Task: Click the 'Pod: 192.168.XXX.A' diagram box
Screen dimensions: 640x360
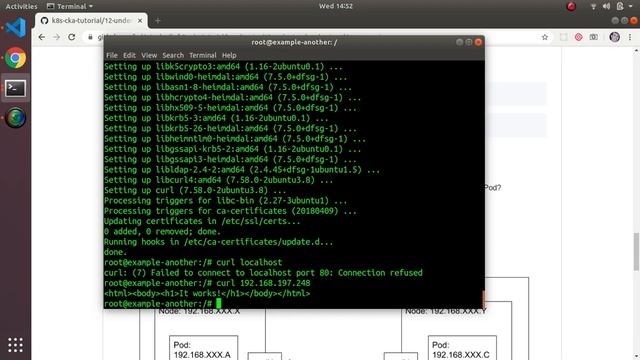Action: [x=203, y=348]
